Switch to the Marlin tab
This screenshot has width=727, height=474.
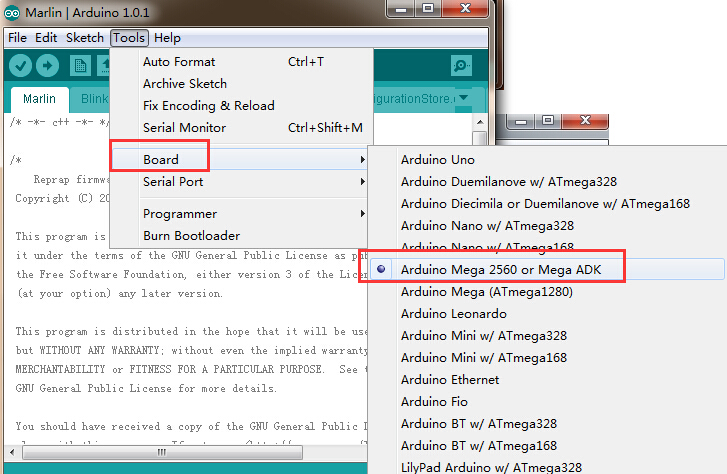(39, 99)
